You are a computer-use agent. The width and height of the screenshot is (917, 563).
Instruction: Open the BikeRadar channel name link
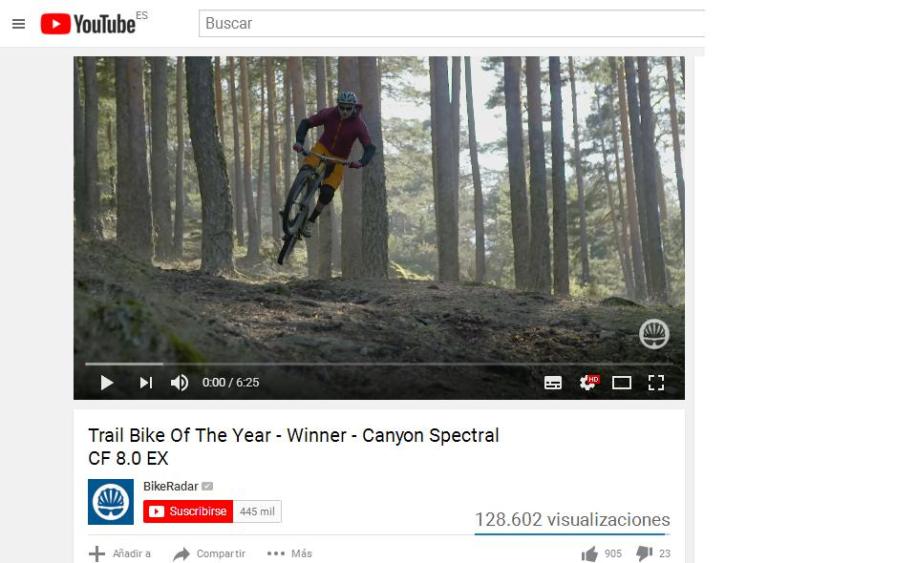click(171, 486)
